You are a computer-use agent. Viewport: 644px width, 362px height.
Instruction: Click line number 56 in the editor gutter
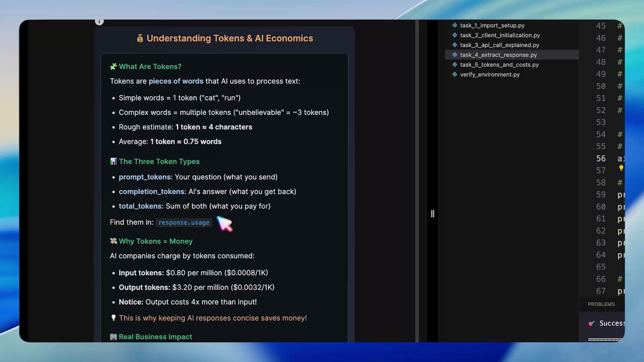point(601,159)
